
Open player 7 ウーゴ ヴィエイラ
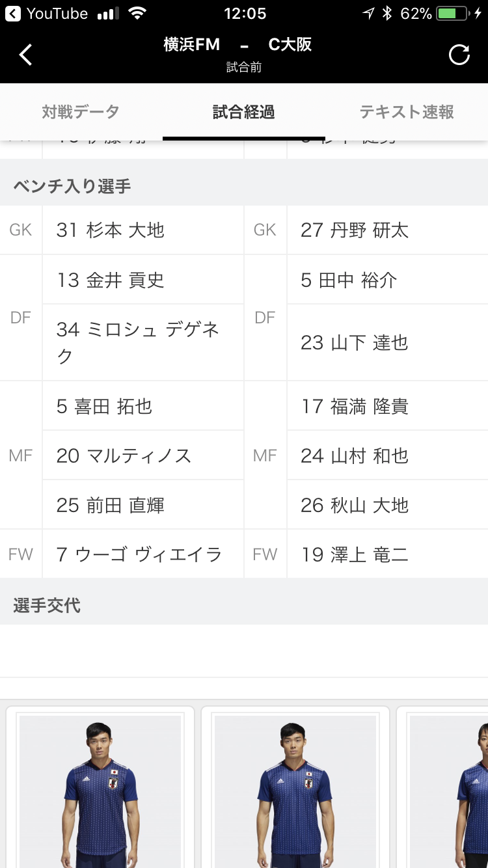tap(139, 554)
